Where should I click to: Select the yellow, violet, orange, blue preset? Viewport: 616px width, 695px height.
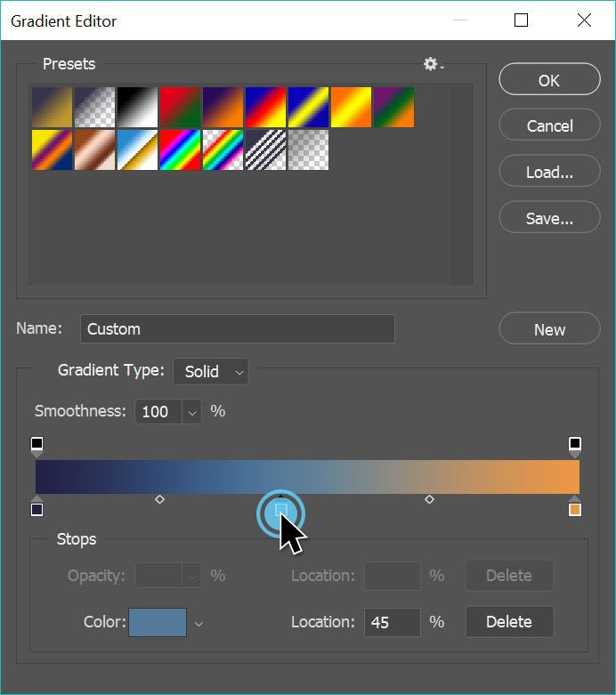point(53,150)
